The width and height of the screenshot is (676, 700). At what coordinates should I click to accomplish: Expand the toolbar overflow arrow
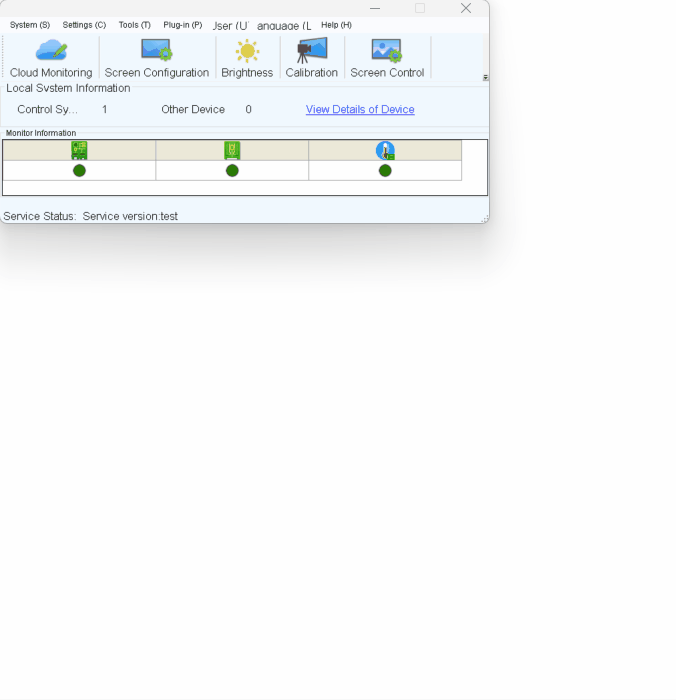[x=485, y=77]
